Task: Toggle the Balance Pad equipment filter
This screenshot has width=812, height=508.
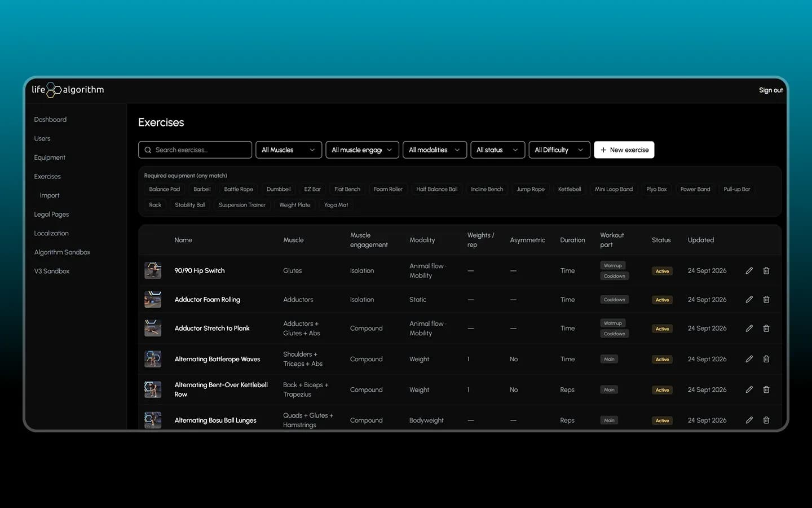Action: point(165,189)
